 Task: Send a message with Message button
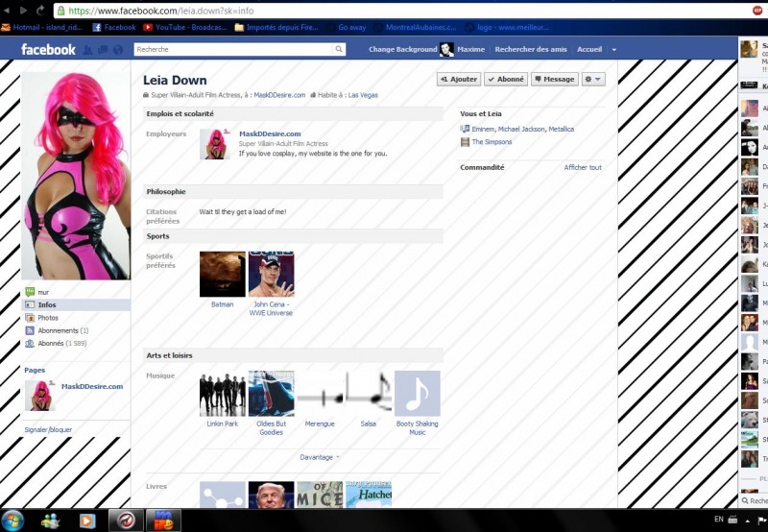click(555, 79)
